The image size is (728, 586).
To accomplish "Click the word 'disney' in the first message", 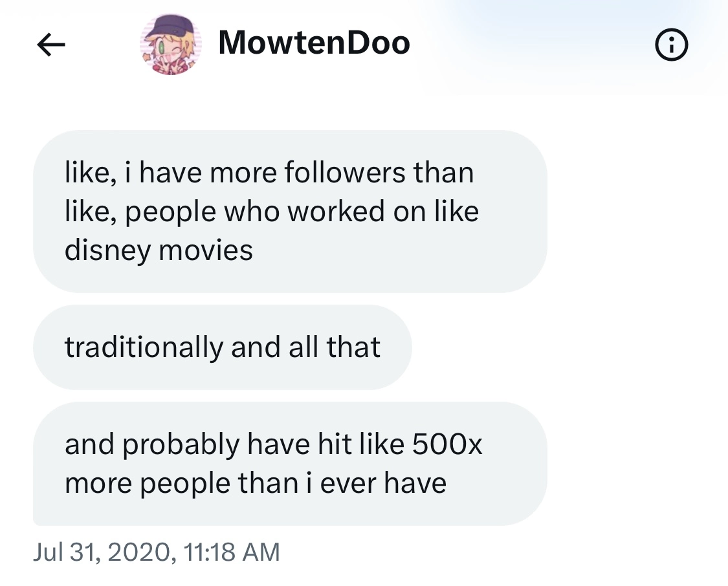I will pos(107,251).
